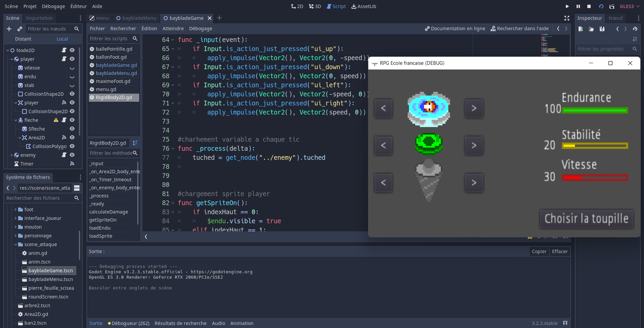Expand the enemy node in scene tree
This screenshot has width=644, height=328.
pyautogui.click(x=12, y=155)
